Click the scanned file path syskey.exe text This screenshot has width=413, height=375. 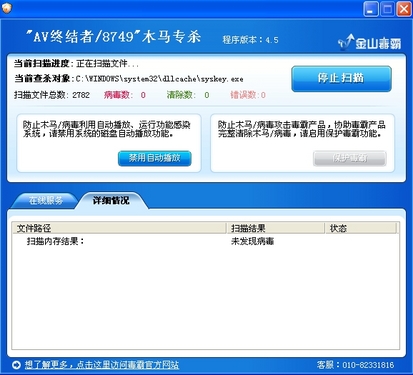coord(159,79)
